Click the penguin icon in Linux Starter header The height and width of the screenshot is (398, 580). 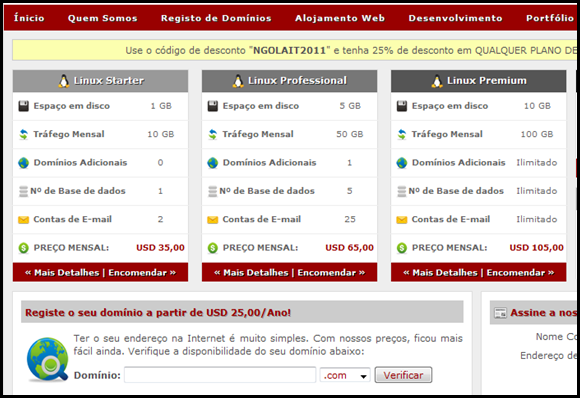64,81
